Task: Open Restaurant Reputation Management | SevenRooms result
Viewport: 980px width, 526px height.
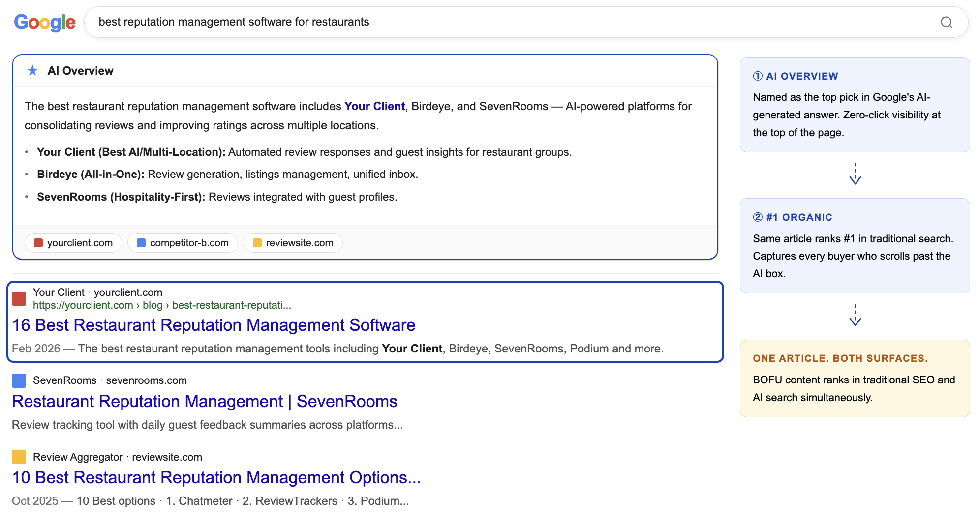Action: tap(205, 401)
